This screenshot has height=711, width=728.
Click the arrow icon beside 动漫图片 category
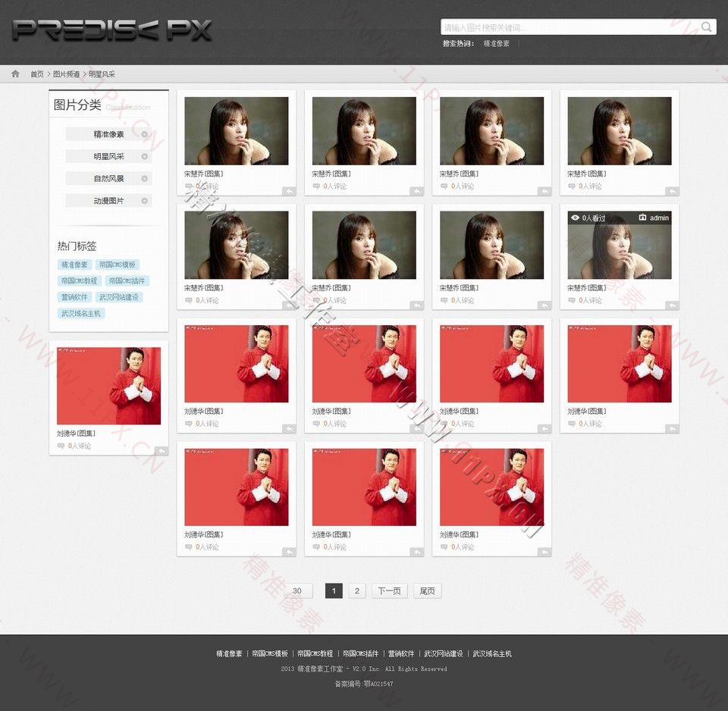pyautogui.click(x=144, y=201)
